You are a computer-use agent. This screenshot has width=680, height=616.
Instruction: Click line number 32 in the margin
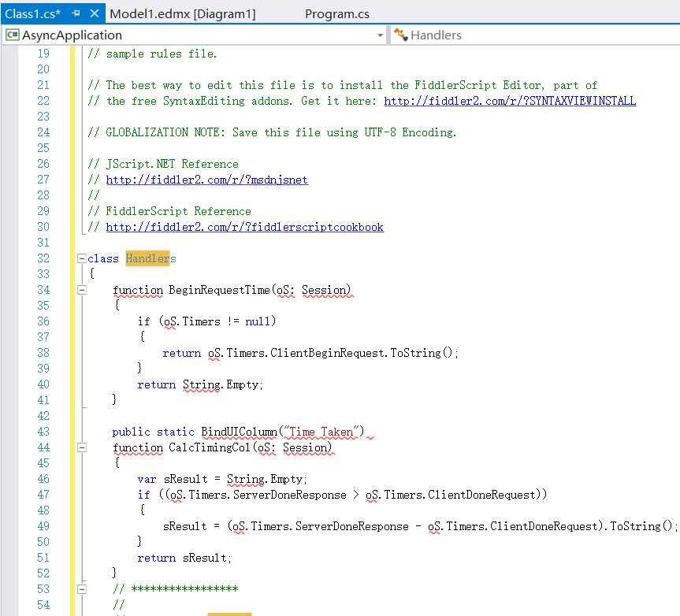point(43,258)
